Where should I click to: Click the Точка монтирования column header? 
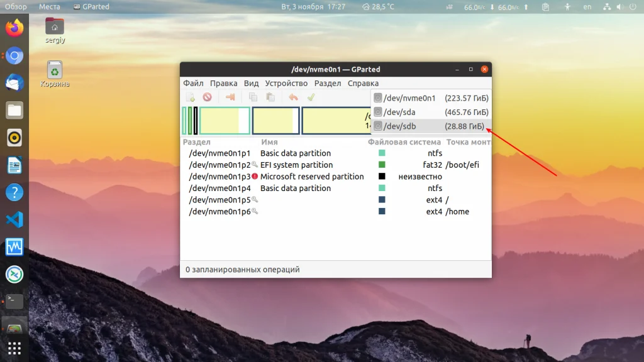[x=468, y=142]
